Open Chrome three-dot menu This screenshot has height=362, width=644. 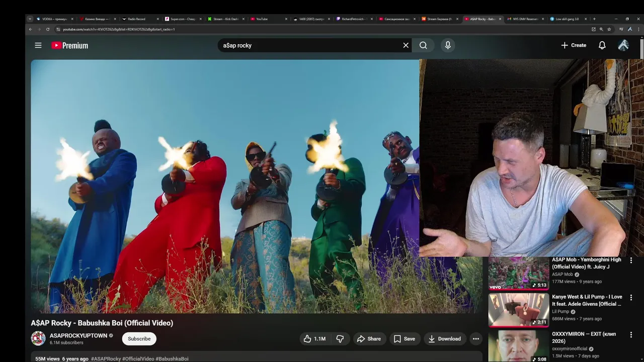(638, 29)
